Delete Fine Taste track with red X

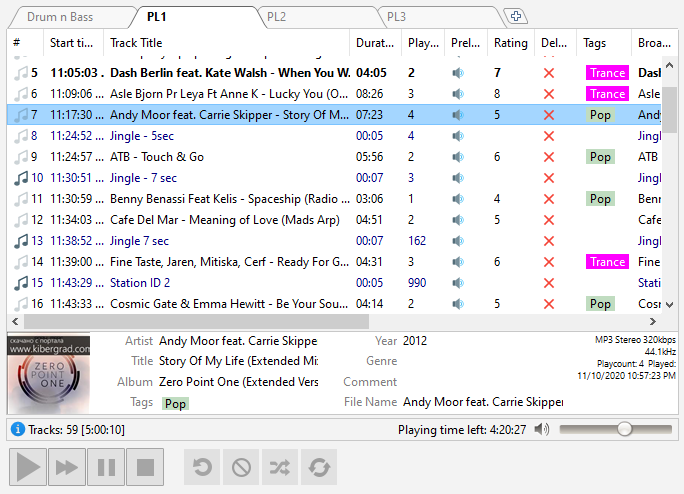(x=549, y=262)
